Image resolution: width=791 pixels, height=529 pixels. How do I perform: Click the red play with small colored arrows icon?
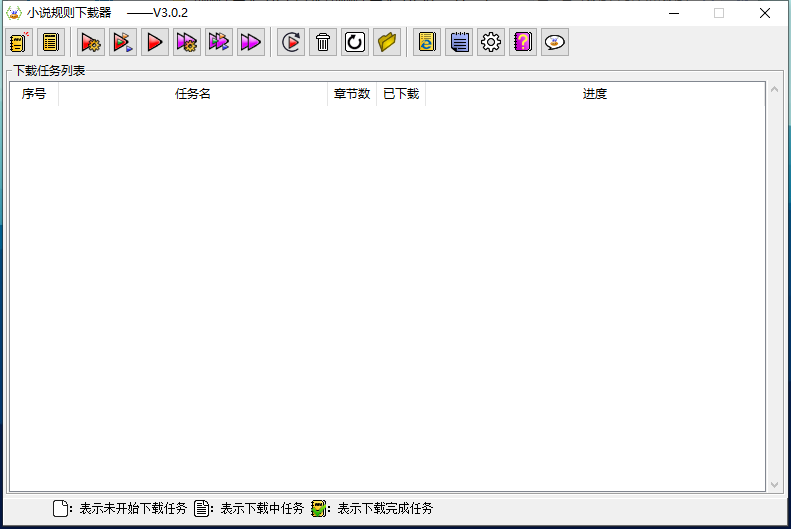(x=123, y=42)
